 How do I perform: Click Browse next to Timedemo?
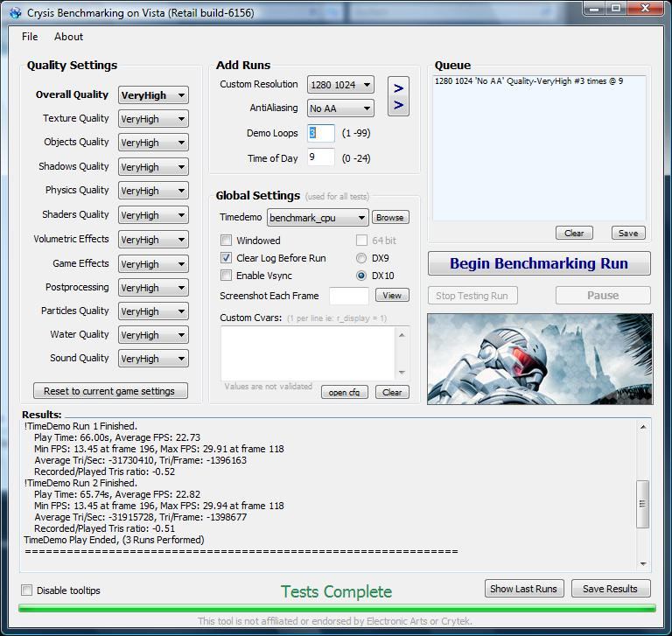click(x=390, y=217)
